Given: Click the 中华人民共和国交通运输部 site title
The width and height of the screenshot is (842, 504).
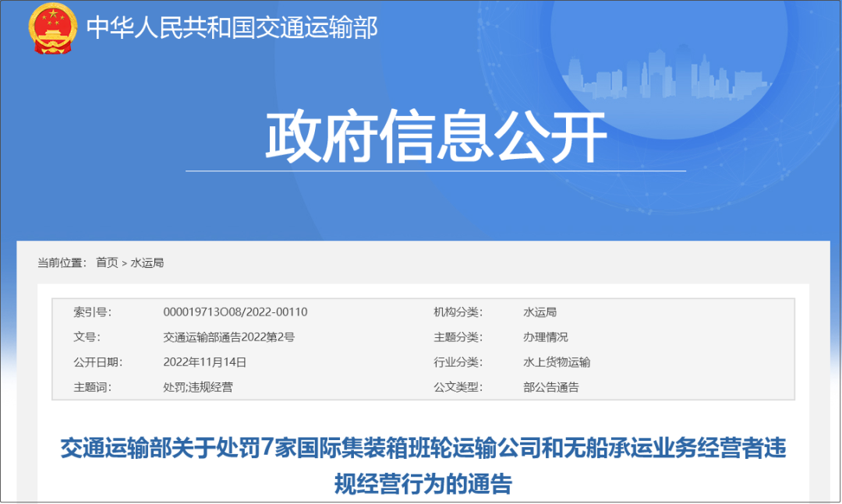Looking at the screenshot, I should 232,28.
